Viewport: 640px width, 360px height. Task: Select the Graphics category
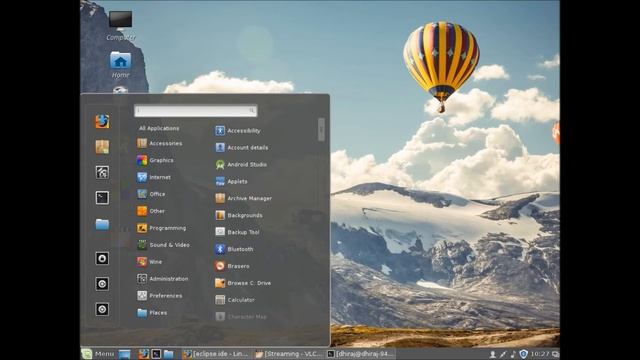click(x=155, y=160)
